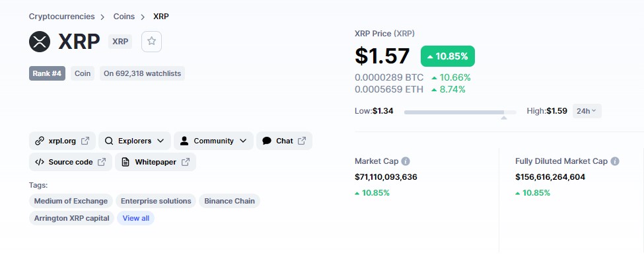Viewport: 644px width, 265px height.
Task: Open the Chat link
Action: pos(284,141)
